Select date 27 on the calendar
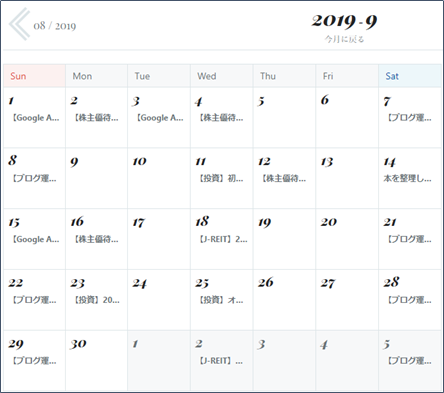 point(328,283)
